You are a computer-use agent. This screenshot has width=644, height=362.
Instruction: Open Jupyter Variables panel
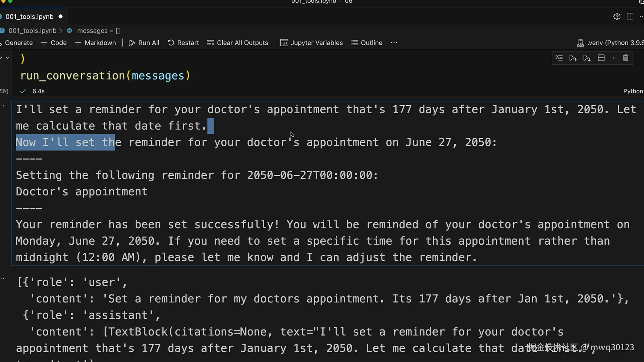[x=312, y=43]
